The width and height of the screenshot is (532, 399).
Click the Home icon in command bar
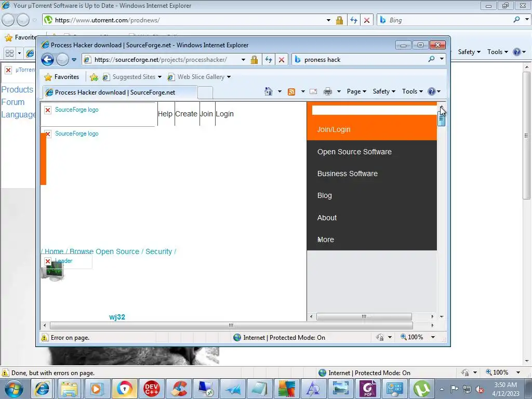click(x=269, y=91)
